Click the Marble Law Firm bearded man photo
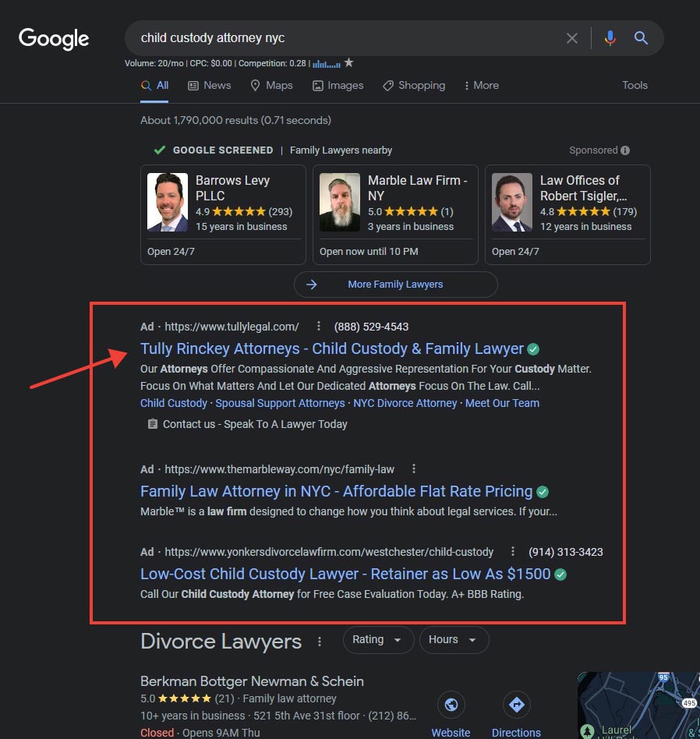The width and height of the screenshot is (700, 739). pos(340,202)
